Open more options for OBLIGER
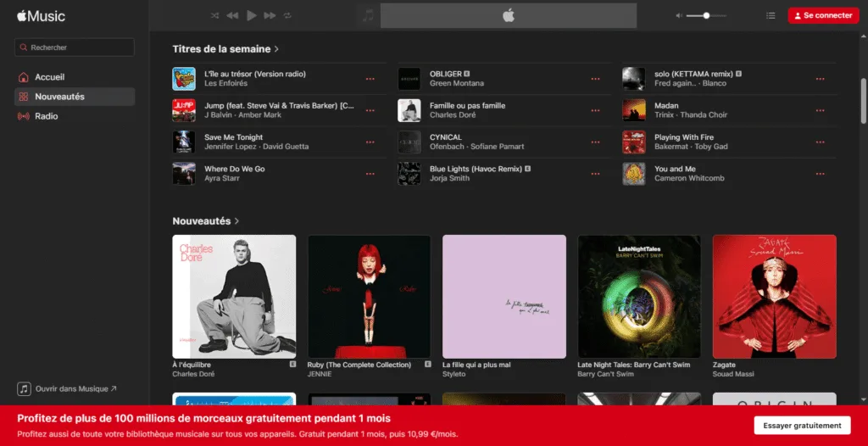Viewport: 868px width, 446px height. click(595, 79)
